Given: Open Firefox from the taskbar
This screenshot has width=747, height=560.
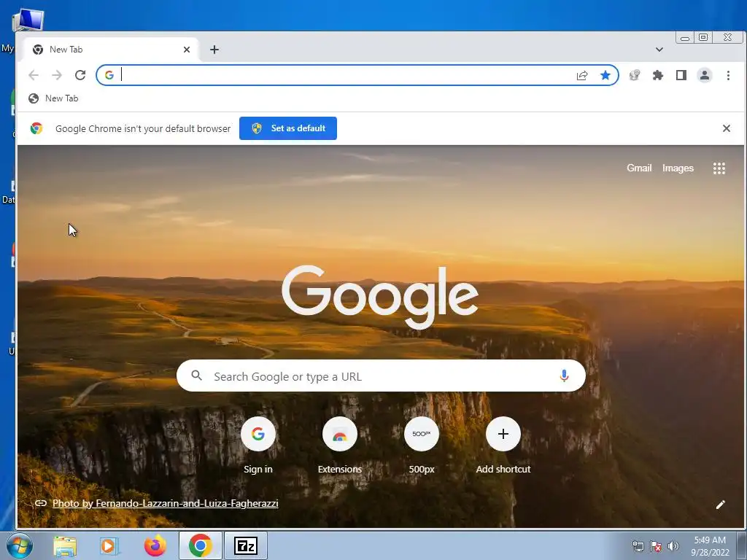Looking at the screenshot, I should tap(155, 546).
